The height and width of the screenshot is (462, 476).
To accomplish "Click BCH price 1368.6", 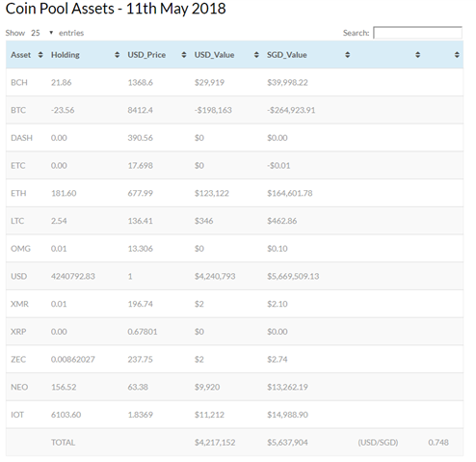I will (141, 83).
